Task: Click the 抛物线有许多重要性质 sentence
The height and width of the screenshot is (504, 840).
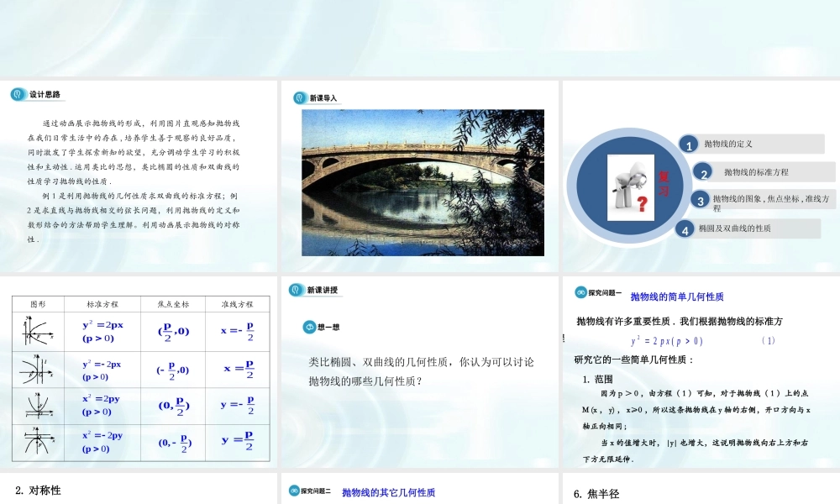Action: [x=680, y=322]
